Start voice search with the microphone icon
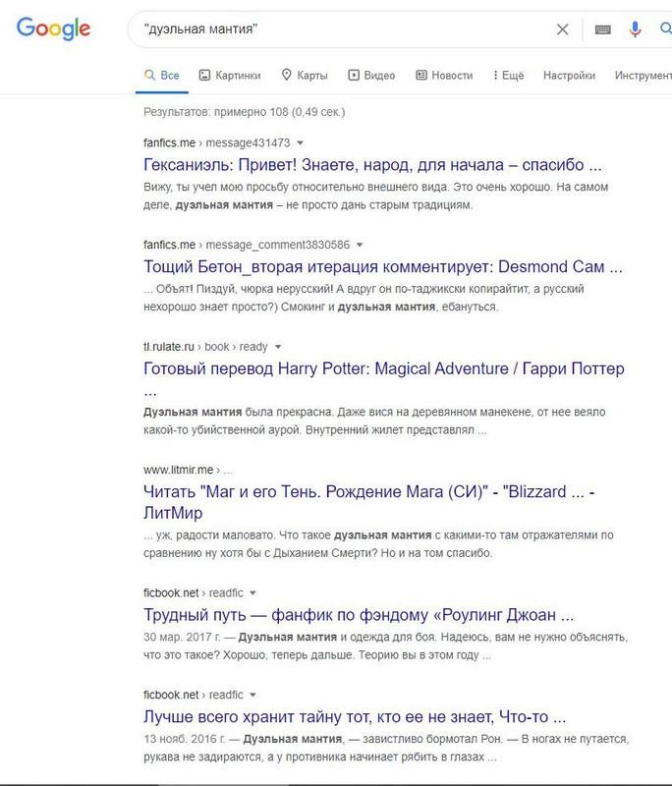Viewport: 672px width, 786px height. tap(635, 29)
